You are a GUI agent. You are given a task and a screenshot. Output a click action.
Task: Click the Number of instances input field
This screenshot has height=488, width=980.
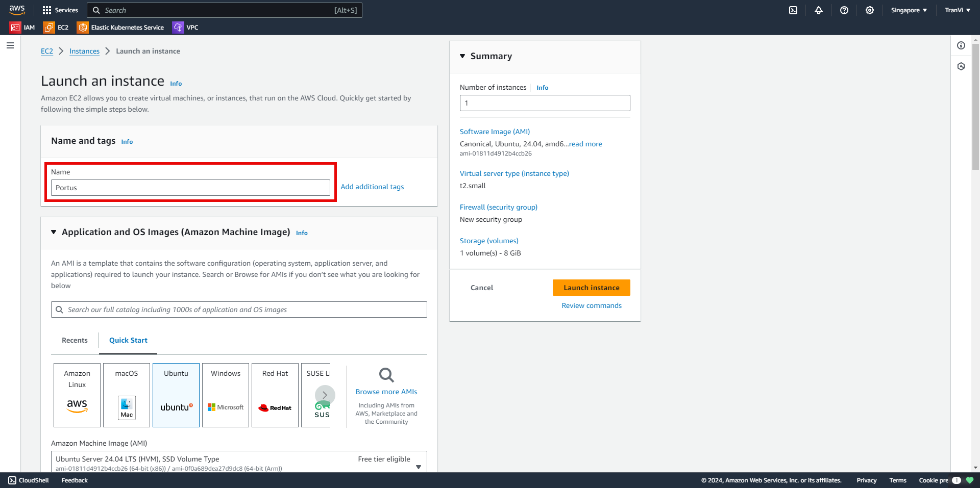tap(545, 103)
